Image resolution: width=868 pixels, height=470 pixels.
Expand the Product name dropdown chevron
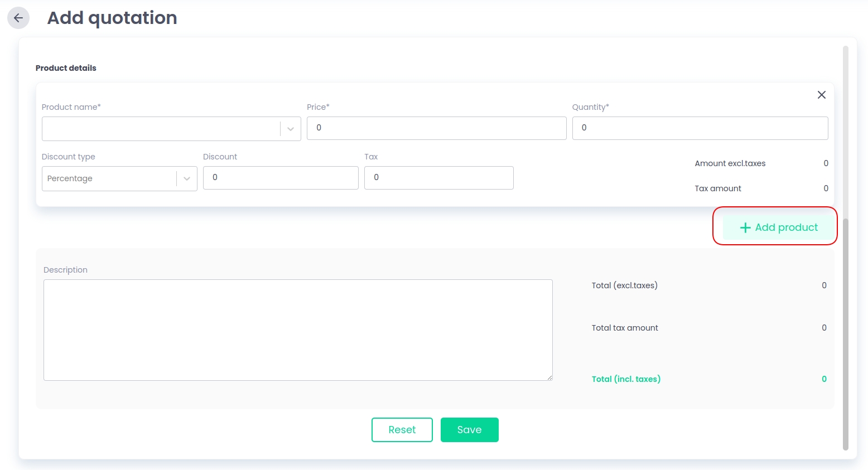point(291,129)
